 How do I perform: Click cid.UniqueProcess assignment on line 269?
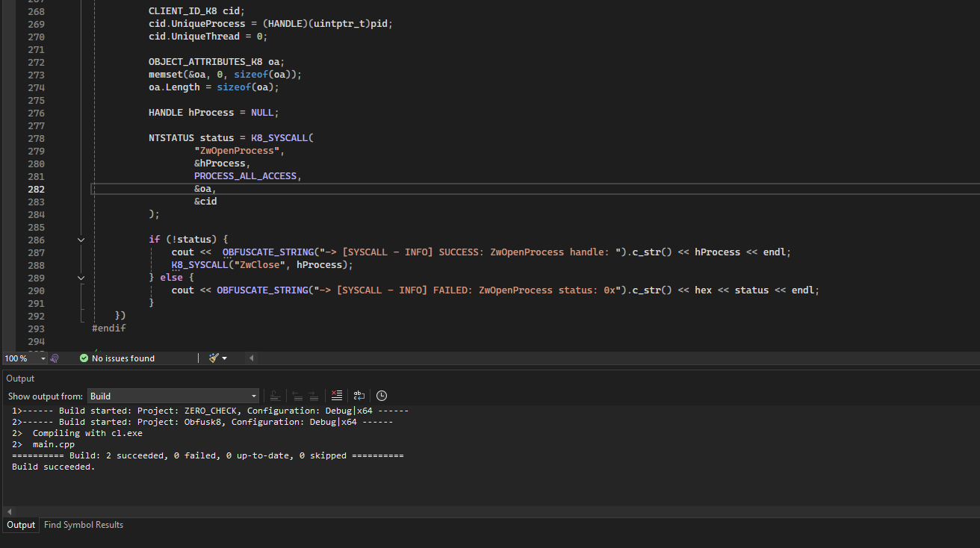pos(270,24)
